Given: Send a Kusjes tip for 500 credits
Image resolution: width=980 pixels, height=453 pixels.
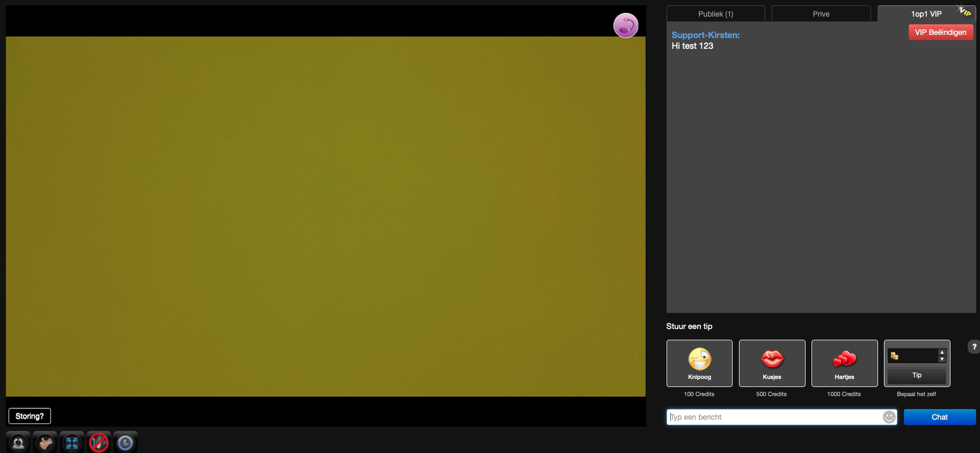Looking at the screenshot, I should [772, 363].
